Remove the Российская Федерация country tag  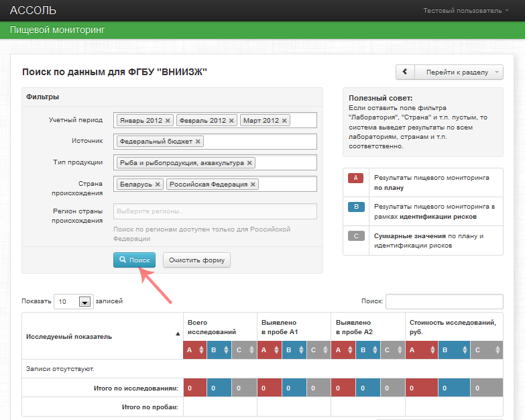click(253, 185)
